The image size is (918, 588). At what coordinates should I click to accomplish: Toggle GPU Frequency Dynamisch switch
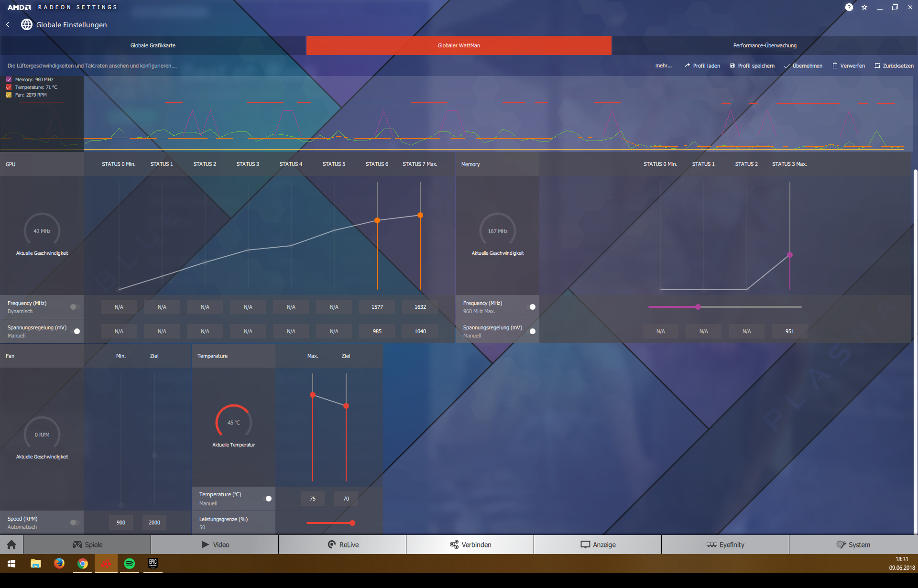pos(75,307)
